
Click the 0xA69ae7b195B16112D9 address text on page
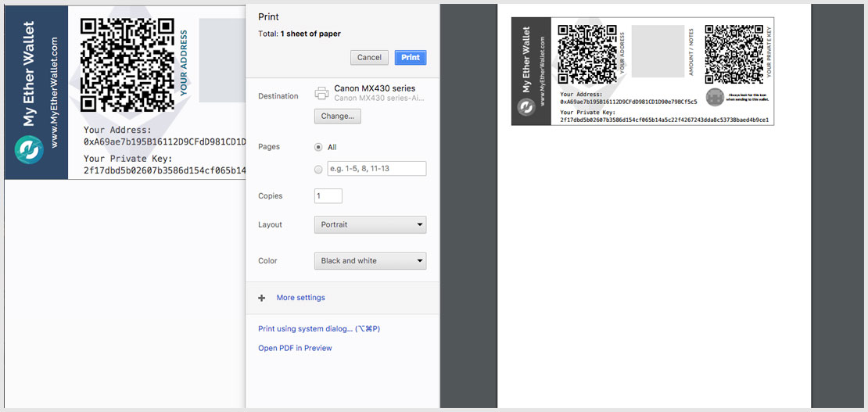pyautogui.click(x=164, y=142)
